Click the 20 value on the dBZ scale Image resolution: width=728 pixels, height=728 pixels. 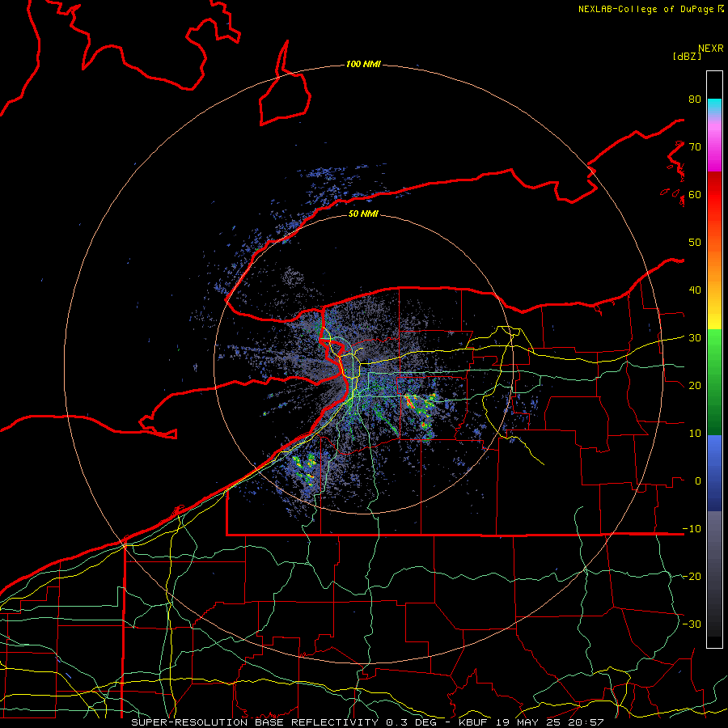(695, 385)
